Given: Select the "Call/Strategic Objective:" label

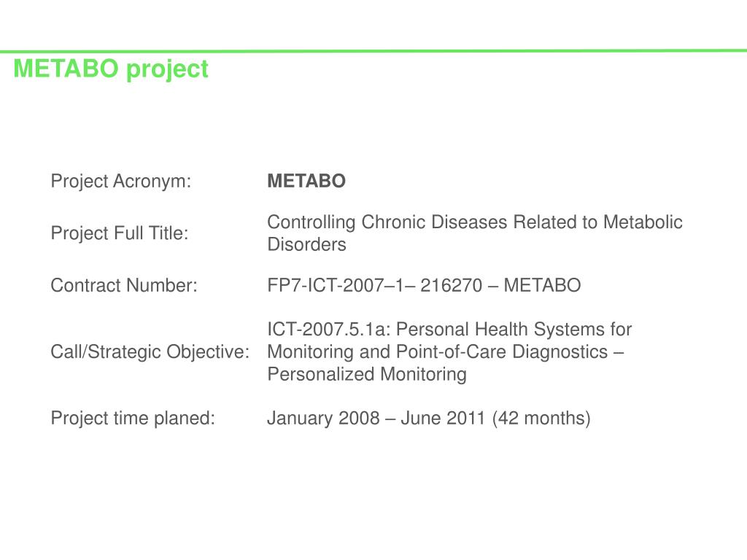Looking at the screenshot, I should pos(150,352).
